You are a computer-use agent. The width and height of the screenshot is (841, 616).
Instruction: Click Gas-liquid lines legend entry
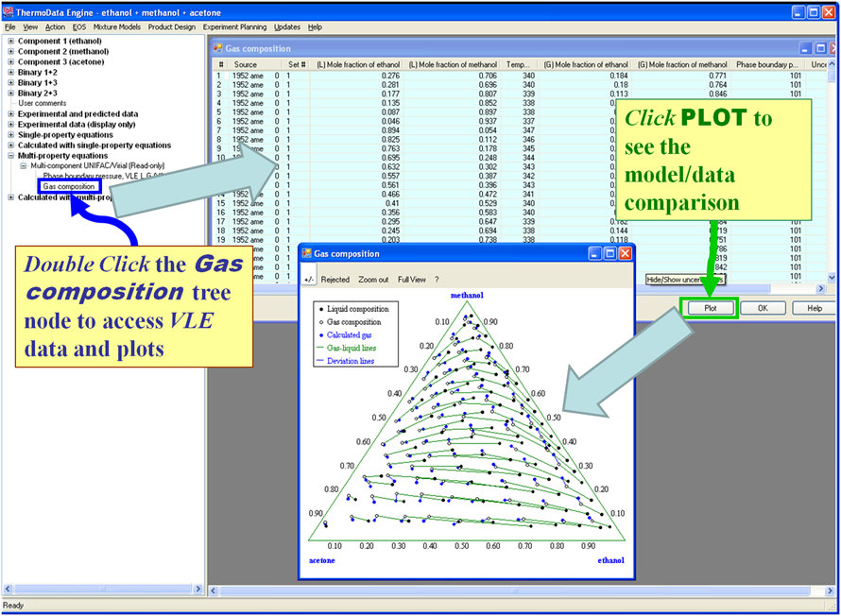351,348
